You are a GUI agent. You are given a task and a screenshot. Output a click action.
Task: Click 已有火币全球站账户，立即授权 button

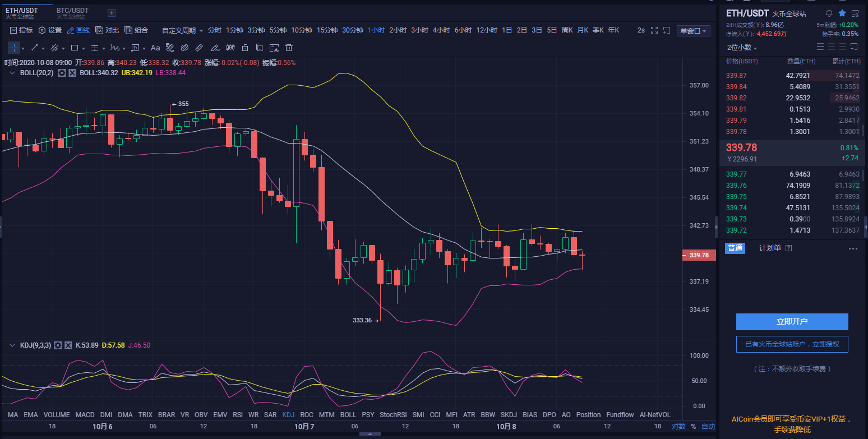coord(792,344)
